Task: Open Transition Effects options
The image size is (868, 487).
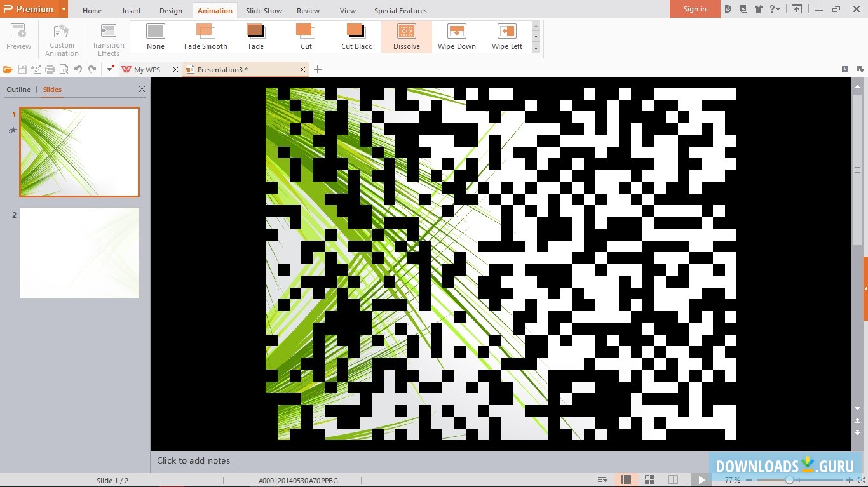Action: click(109, 39)
